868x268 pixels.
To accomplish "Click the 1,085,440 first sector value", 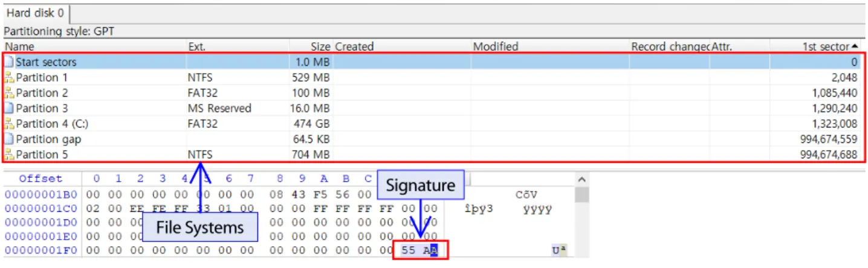I will pyautogui.click(x=835, y=93).
